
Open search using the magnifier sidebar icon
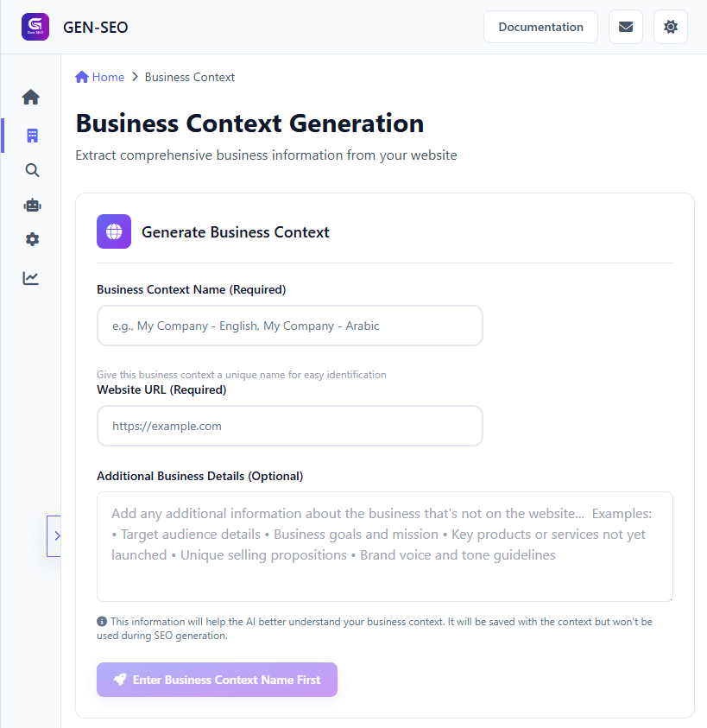tap(31, 170)
